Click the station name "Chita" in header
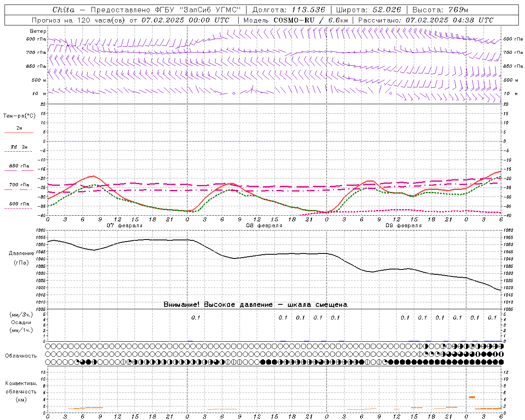This screenshot has width=525, height=420. pos(64,10)
